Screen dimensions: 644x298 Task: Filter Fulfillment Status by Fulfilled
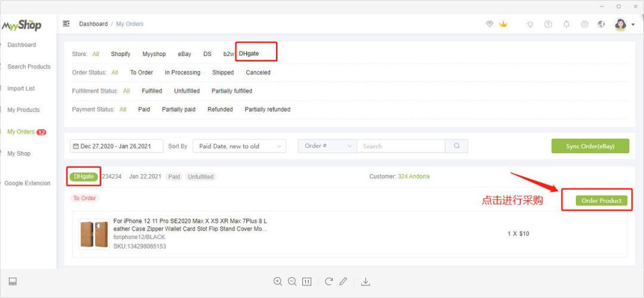152,91
